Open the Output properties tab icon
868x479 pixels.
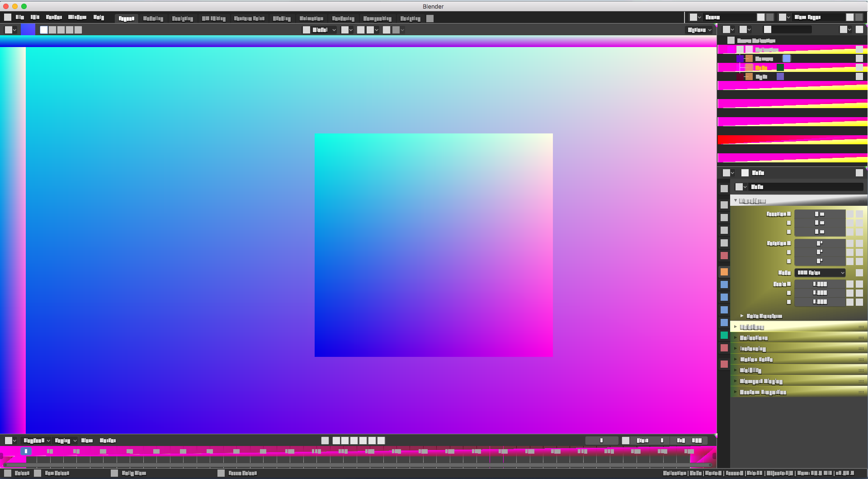click(x=724, y=218)
